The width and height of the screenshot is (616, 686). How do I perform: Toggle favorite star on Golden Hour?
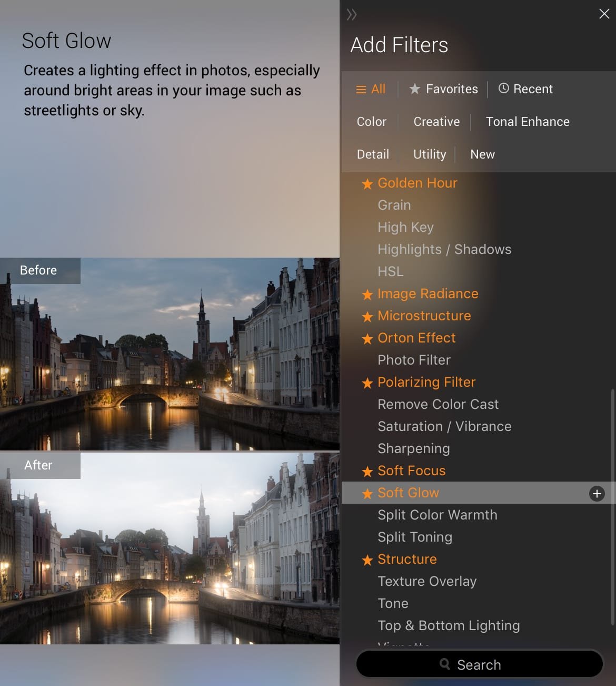tap(367, 184)
